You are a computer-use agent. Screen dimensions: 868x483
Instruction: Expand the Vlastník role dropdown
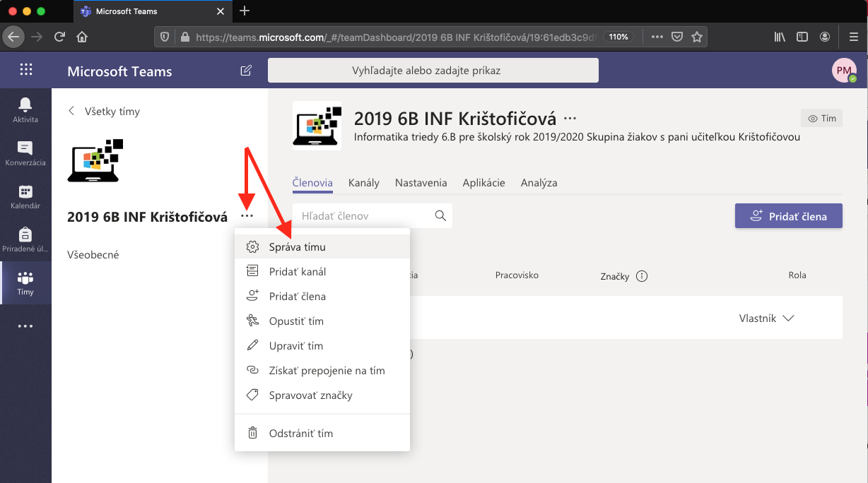[x=766, y=318]
